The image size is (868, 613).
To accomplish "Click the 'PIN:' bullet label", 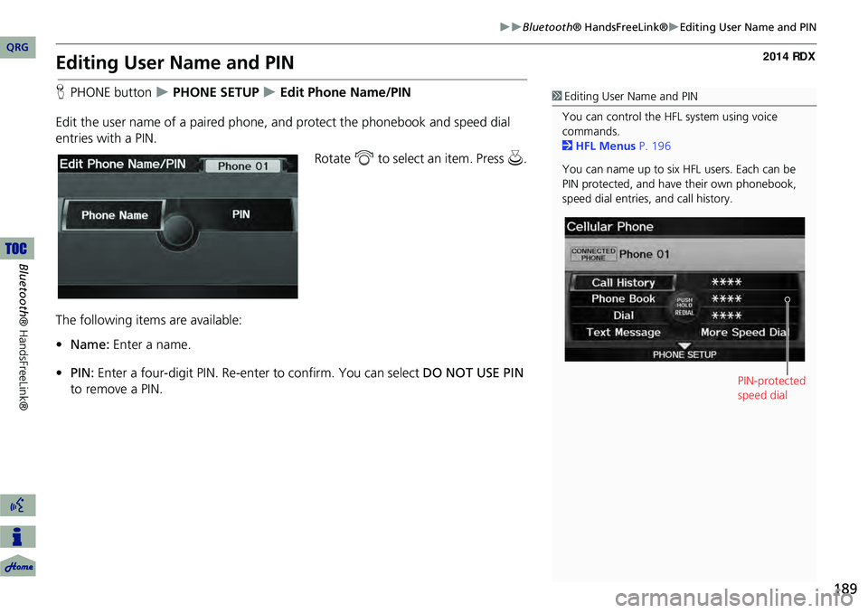I will click(82, 373).
